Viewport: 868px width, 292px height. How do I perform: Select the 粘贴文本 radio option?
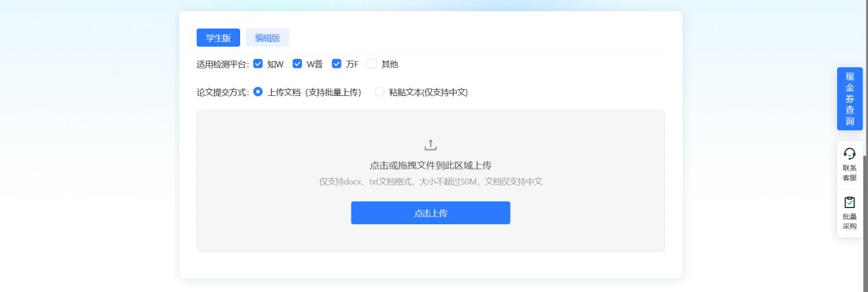point(379,92)
